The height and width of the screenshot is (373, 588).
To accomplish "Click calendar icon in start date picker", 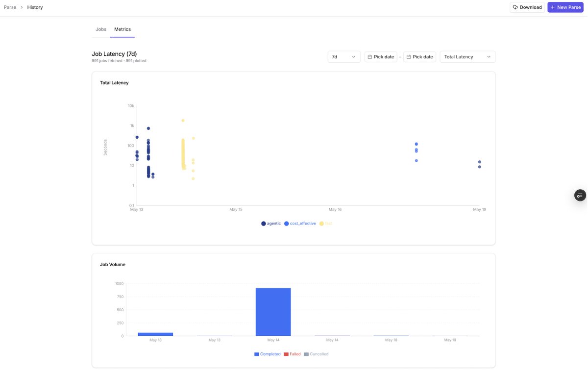I will (x=370, y=57).
